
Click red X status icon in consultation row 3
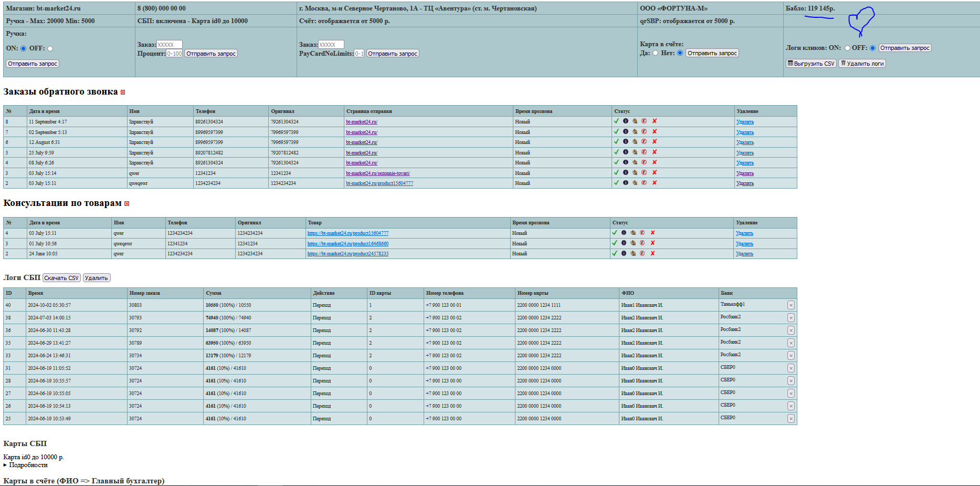click(653, 243)
